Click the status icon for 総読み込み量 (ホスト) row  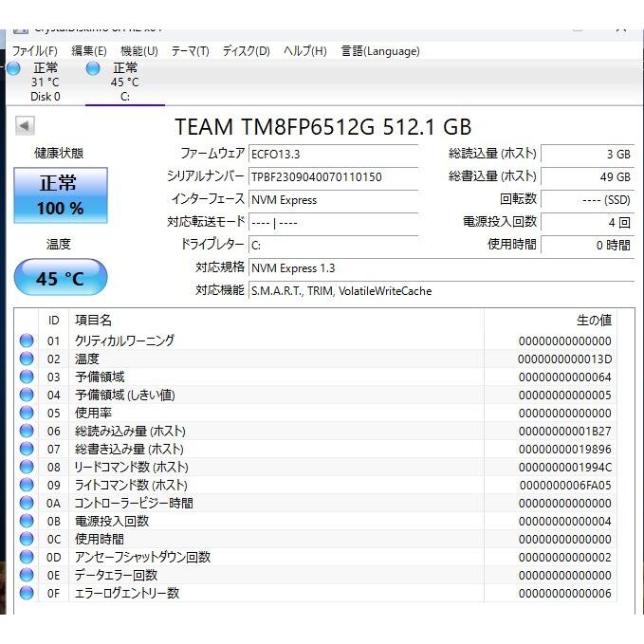(x=27, y=431)
